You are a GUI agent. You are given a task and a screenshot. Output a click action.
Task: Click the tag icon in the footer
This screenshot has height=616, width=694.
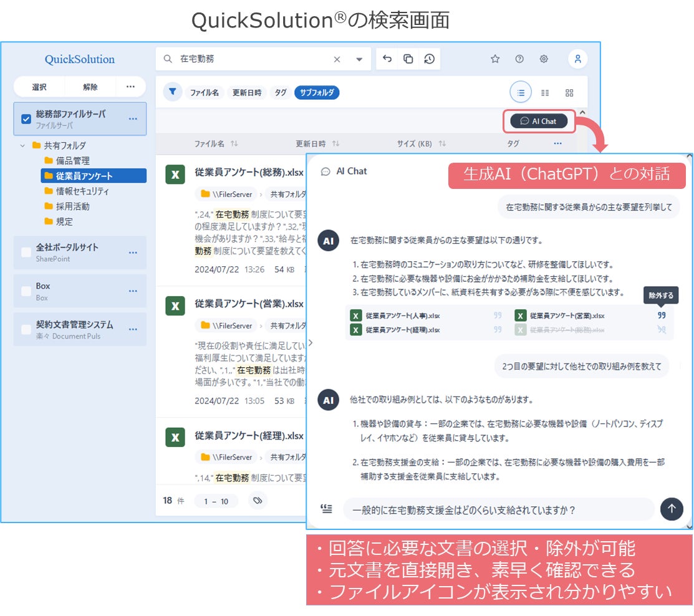pos(258,501)
